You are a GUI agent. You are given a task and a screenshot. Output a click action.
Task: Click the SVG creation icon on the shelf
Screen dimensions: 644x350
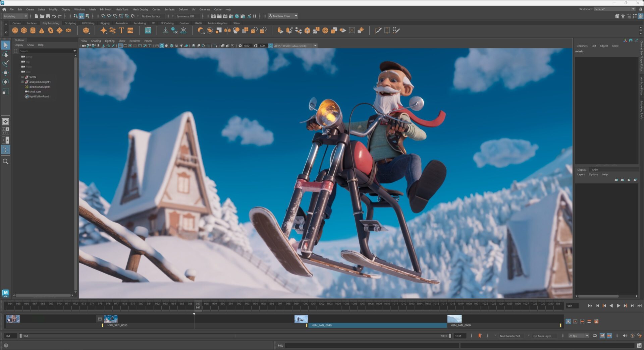point(130,31)
